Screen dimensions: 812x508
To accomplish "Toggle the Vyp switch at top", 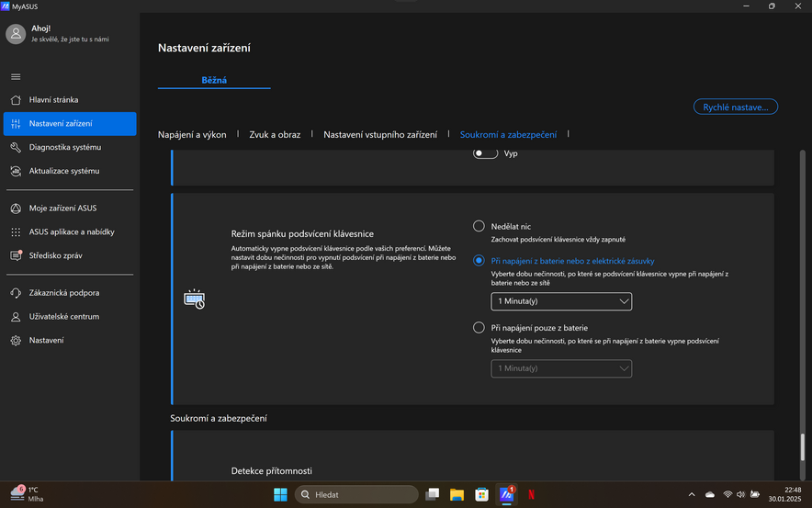I will (x=485, y=153).
